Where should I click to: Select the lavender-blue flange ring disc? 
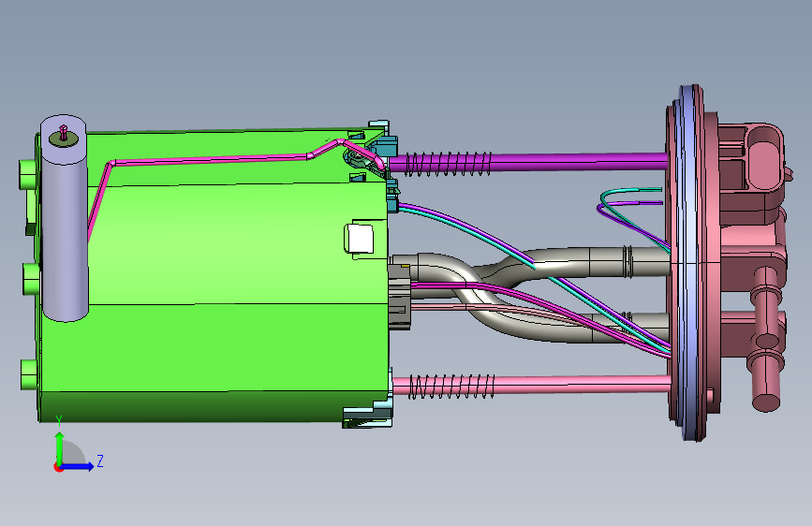pyautogui.click(x=688, y=263)
